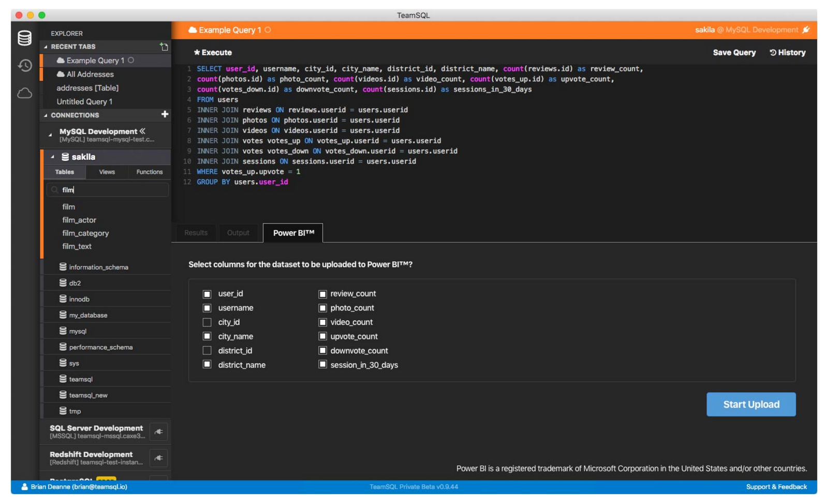The height and width of the screenshot is (504, 824).
Task: Switch to the Output tab
Action: tap(238, 233)
